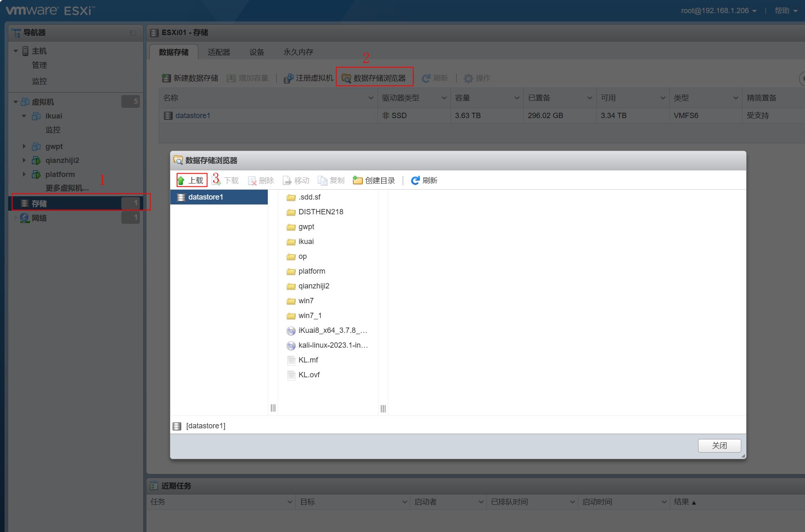This screenshot has width=805, height=532.
Task: Click the Register VM (注册虚拟机) icon
Action: [x=289, y=78]
